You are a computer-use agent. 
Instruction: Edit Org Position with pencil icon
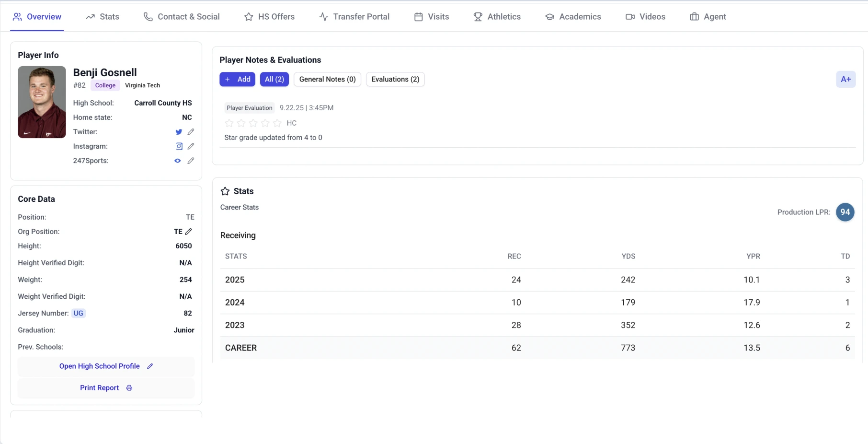(x=189, y=232)
